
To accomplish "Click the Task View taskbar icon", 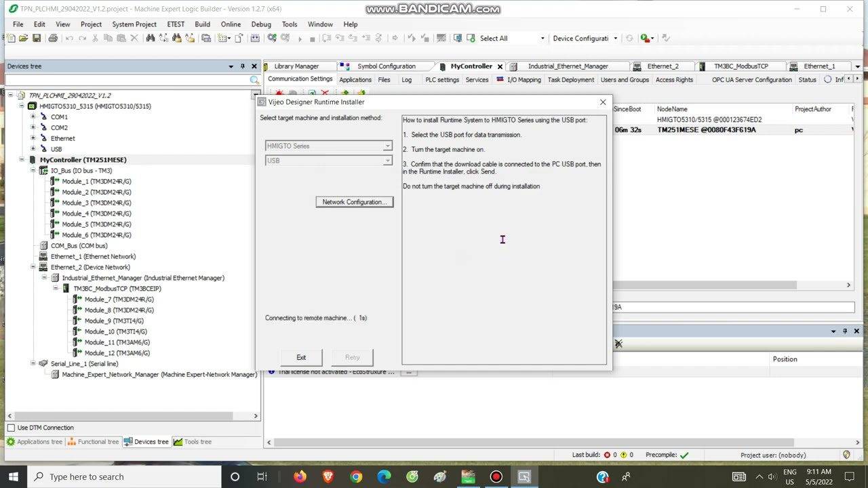I will [x=262, y=477].
